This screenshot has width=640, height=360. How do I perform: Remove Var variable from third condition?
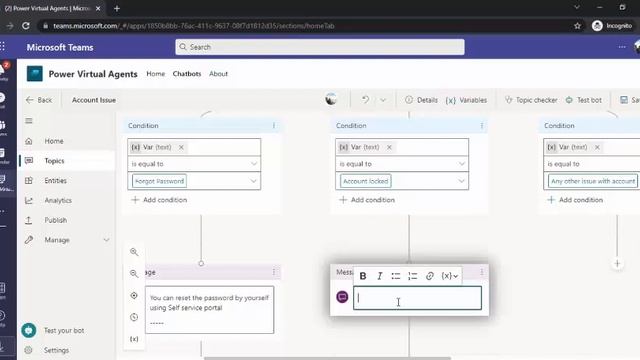pos(597,147)
